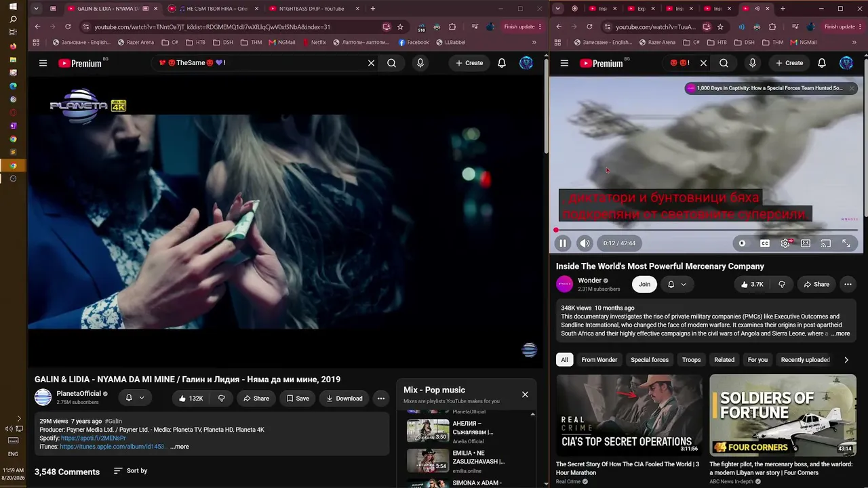Open more actions for the documentary video

click(848, 285)
